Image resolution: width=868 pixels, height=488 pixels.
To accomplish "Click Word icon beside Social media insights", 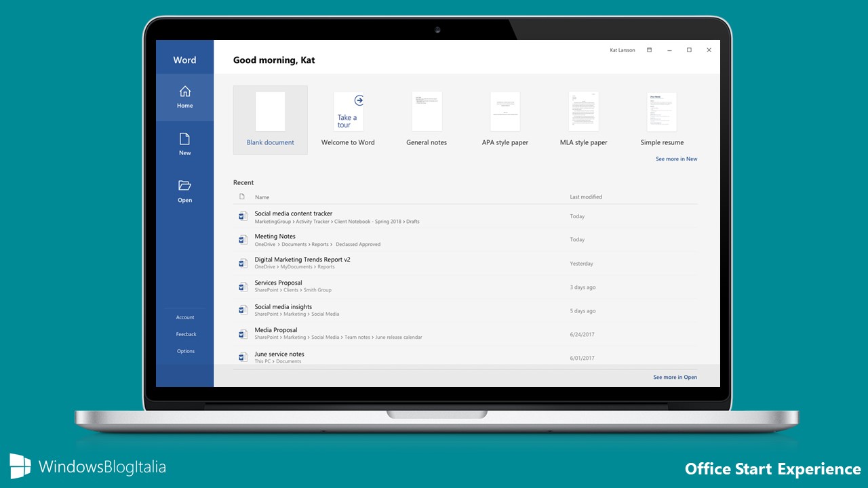I will coord(243,310).
